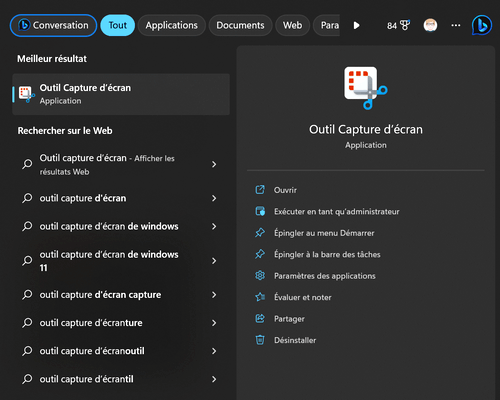
Task: Click search icon beside 'outil capture d'écran capture'
Action: tap(27, 295)
